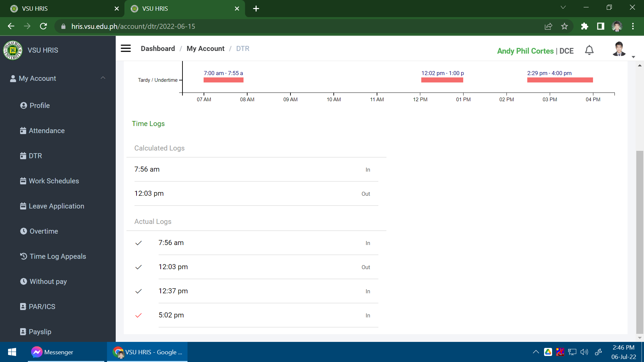Open PAR/ICS from the sidebar

point(42,307)
